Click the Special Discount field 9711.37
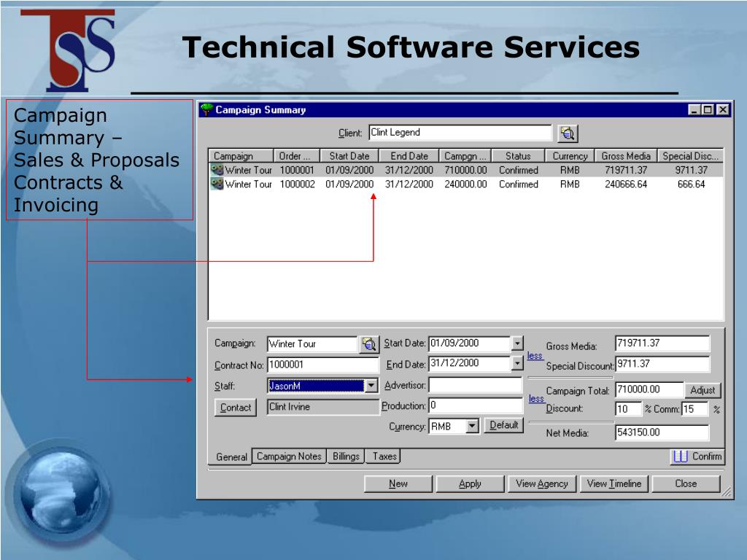This screenshot has height=560, width=747. tap(662, 364)
